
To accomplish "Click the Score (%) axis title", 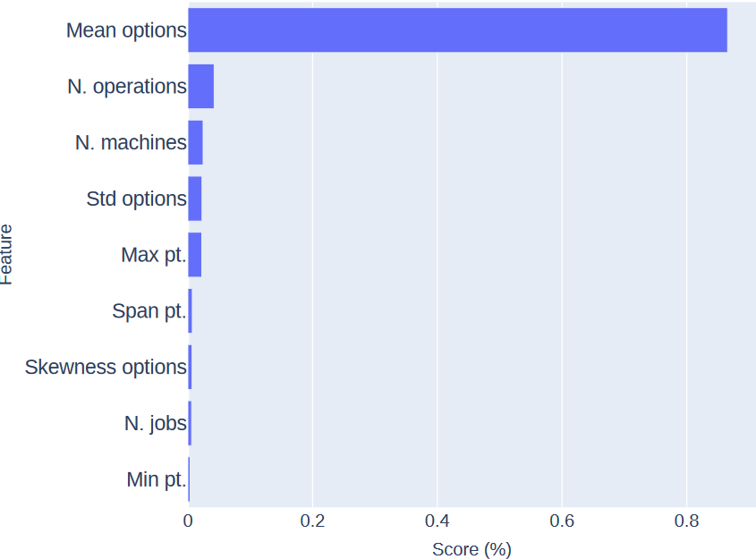I will tap(471, 549).
